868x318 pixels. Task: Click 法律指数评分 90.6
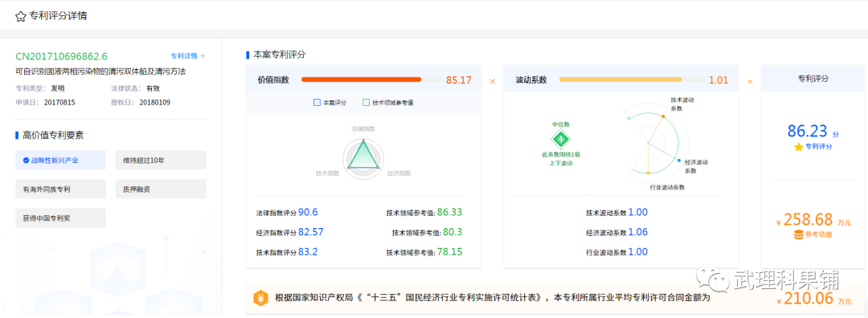[x=287, y=213]
